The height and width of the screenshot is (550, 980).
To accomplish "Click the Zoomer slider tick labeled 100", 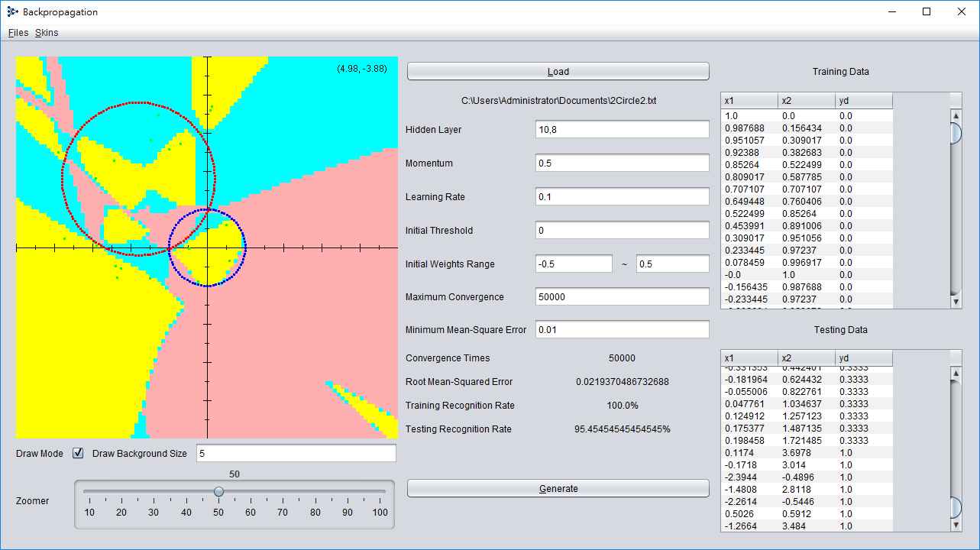I will 380,513.
